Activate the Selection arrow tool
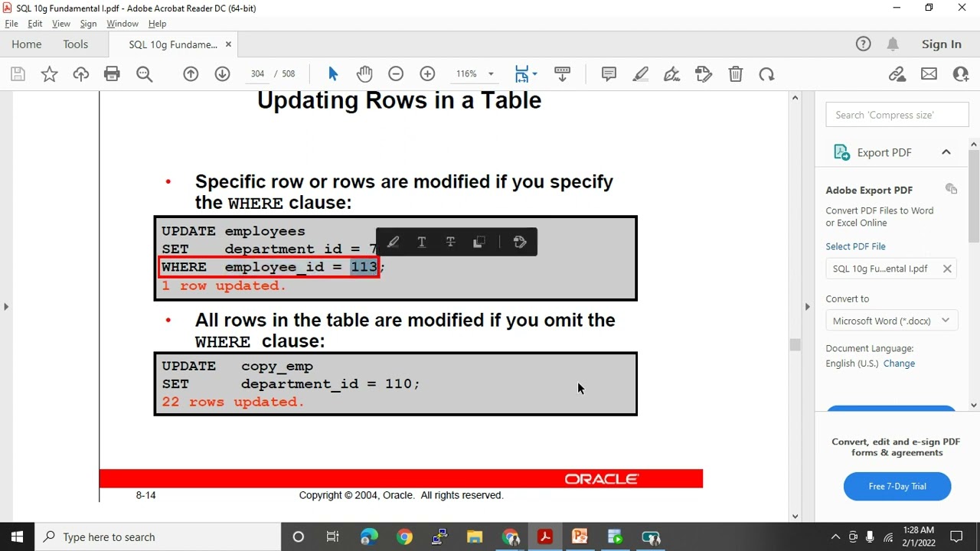Viewport: 980px width, 551px height. tap(333, 74)
